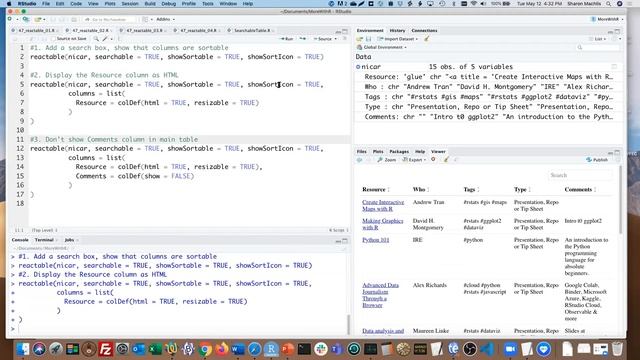Open the Profile menu

189,4
